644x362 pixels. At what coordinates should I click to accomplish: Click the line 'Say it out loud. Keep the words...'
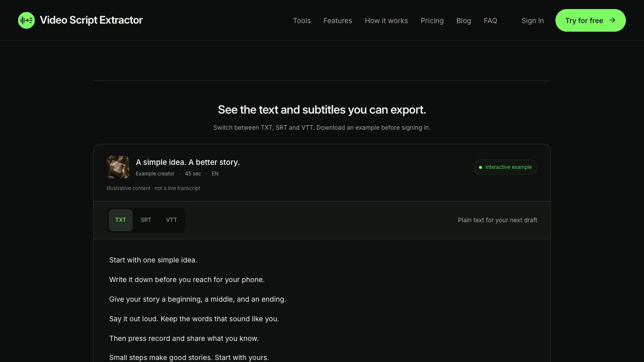coord(194,319)
